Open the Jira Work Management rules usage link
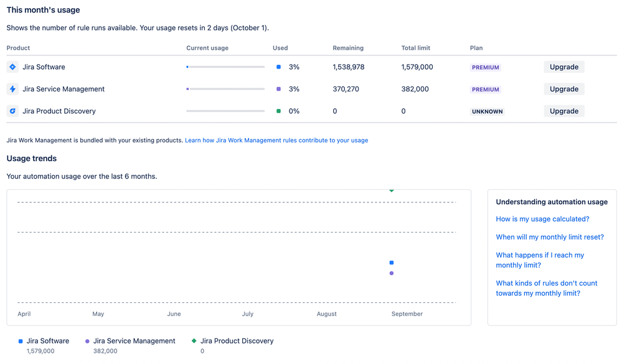Image resolution: width=622 pixels, height=364 pixels. [x=276, y=141]
